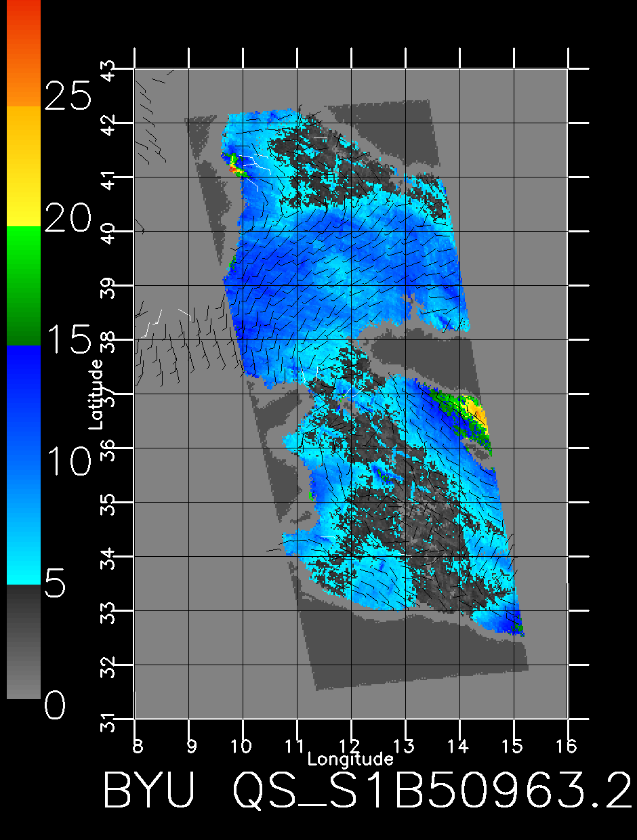Image resolution: width=637 pixels, height=840 pixels.
Task: Click the colorbar value label 0
Action: (x=56, y=707)
